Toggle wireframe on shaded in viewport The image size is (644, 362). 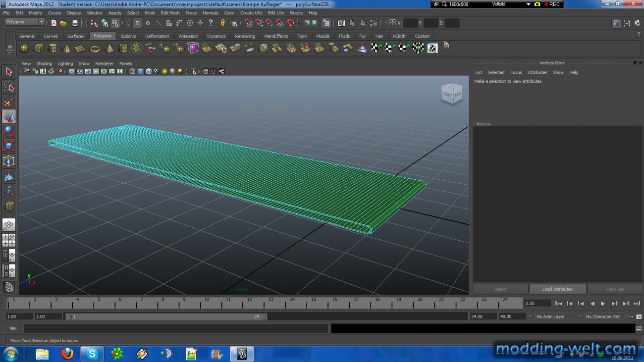pos(148,71)
